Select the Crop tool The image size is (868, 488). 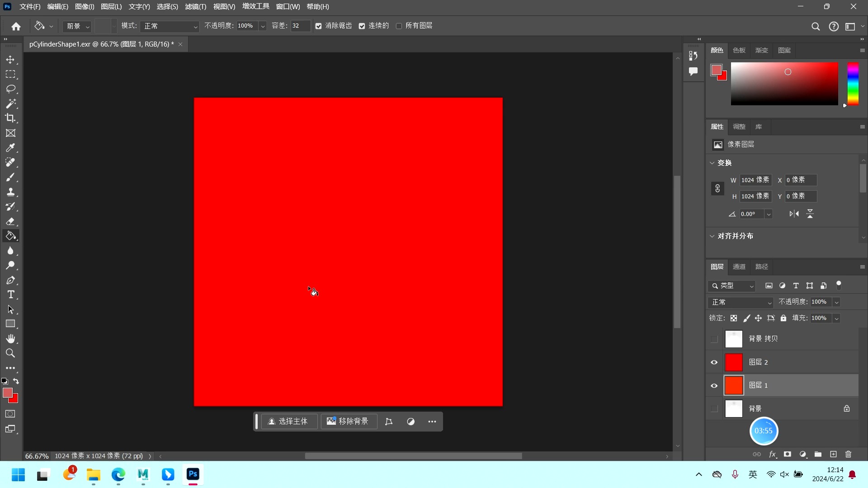tap(10, 118)
